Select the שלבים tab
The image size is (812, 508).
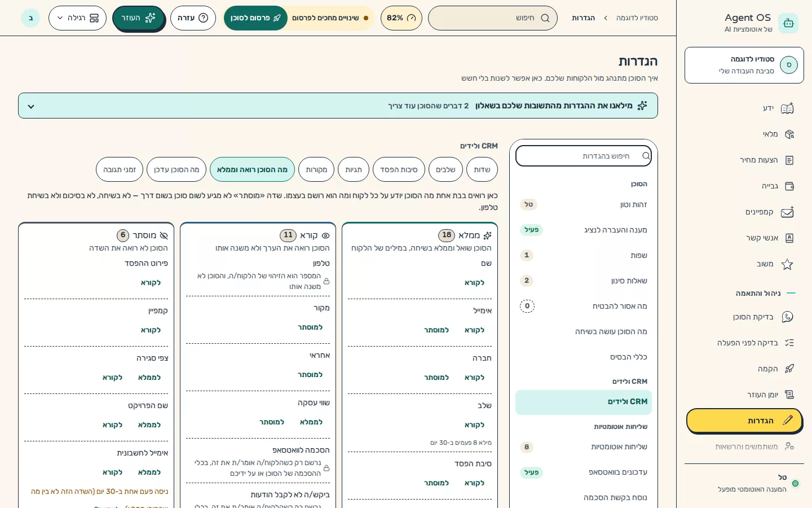[445, 169]
